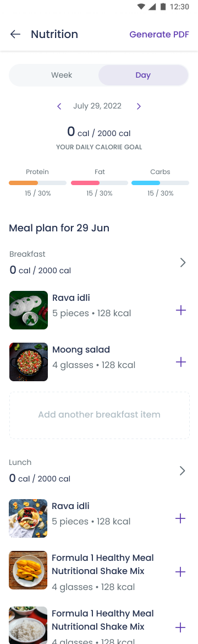Click the Protein progress bar
The image size is (198, 644).
tap(38, 183)
